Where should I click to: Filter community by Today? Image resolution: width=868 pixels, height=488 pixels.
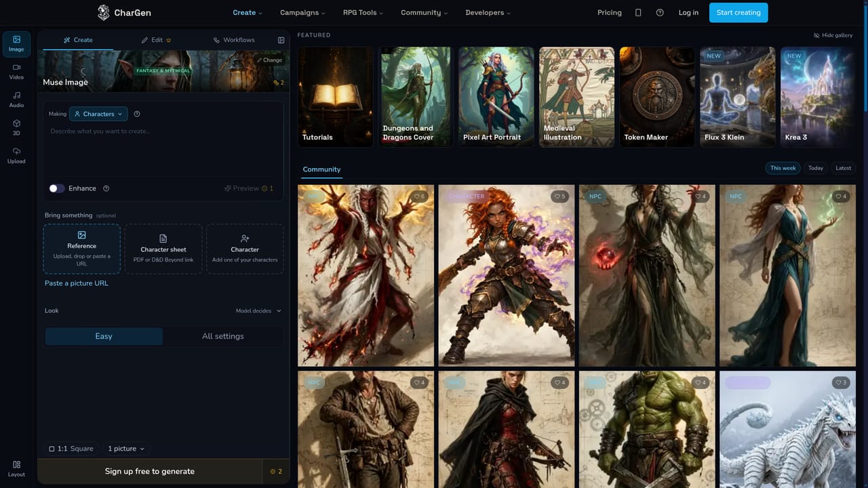pos(816,168)
